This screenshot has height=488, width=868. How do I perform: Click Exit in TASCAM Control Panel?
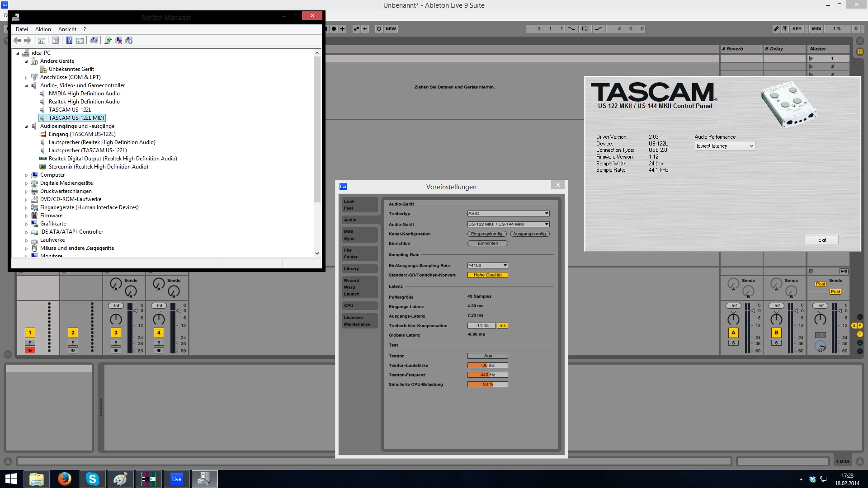(x=822, y=240)
